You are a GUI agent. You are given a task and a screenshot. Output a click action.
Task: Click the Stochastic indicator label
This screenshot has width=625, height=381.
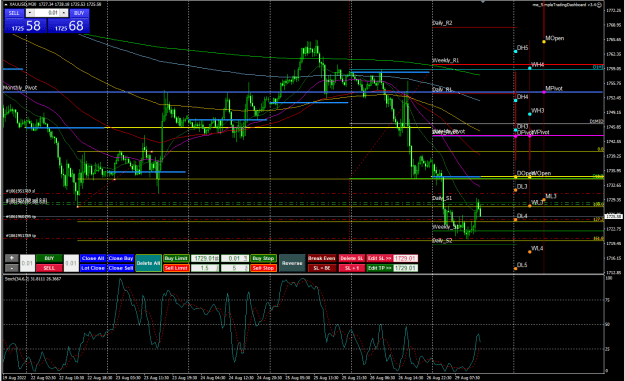(33, 279)
